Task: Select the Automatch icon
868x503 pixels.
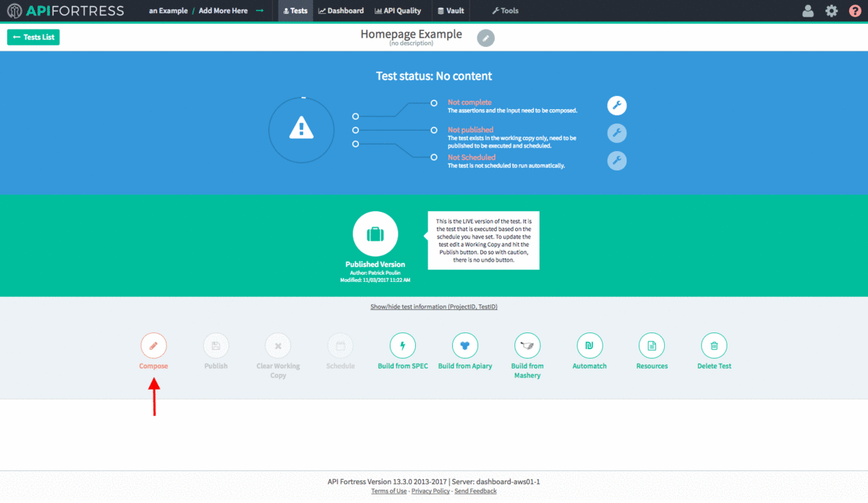Action: [590, 345]
